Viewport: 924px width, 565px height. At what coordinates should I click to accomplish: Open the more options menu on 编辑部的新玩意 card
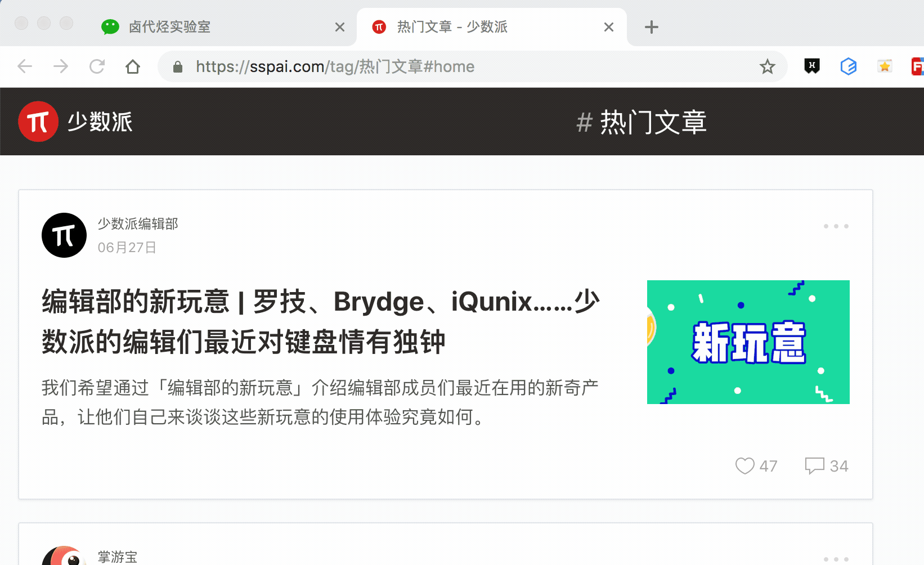(x=836, y=226)
